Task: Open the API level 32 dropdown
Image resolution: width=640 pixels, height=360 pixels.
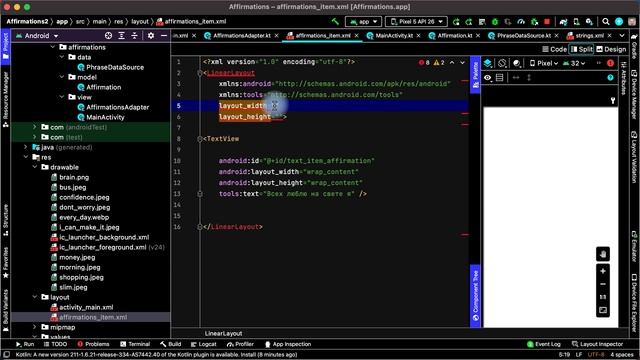Action: [x=574, y=63]
